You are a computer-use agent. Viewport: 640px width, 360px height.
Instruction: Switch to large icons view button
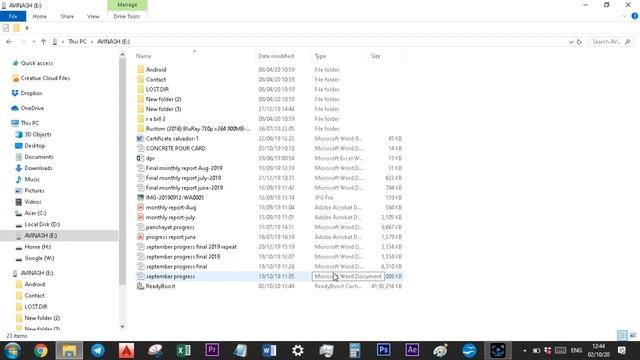(633, 336)
